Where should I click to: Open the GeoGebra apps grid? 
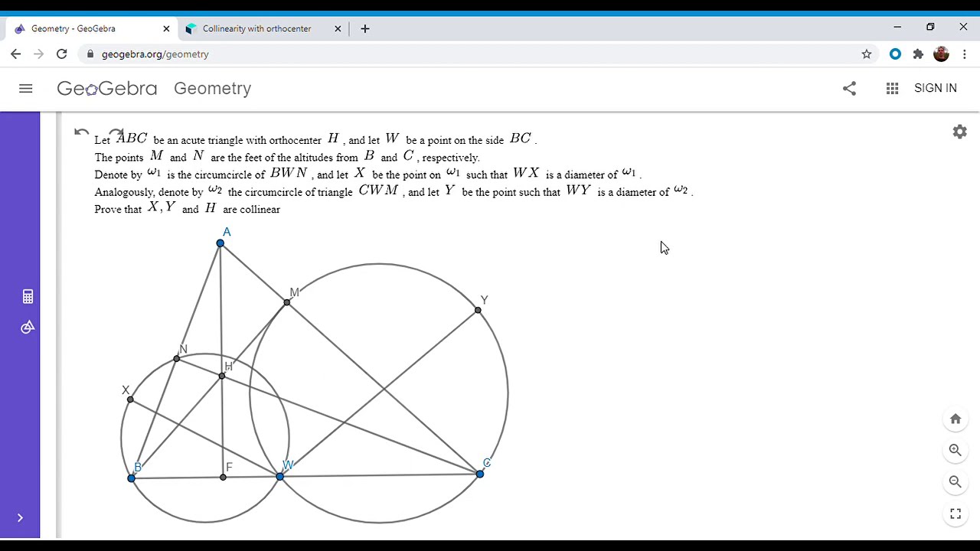(892, 89)
